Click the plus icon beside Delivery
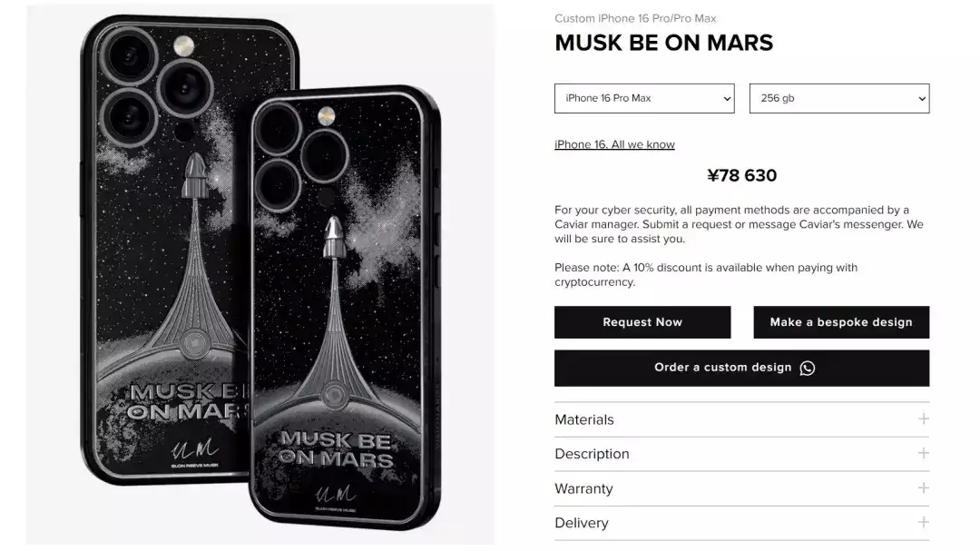 point(923,522)
